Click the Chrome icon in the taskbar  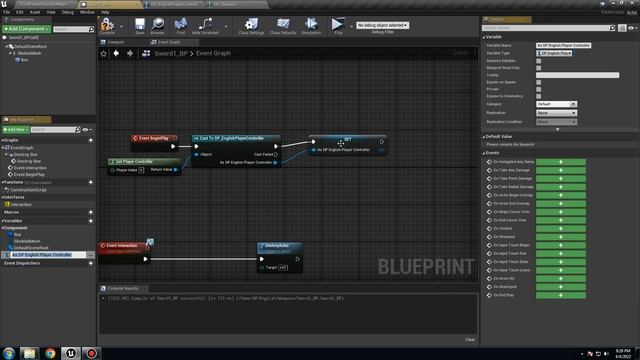(x=50, y=353)
